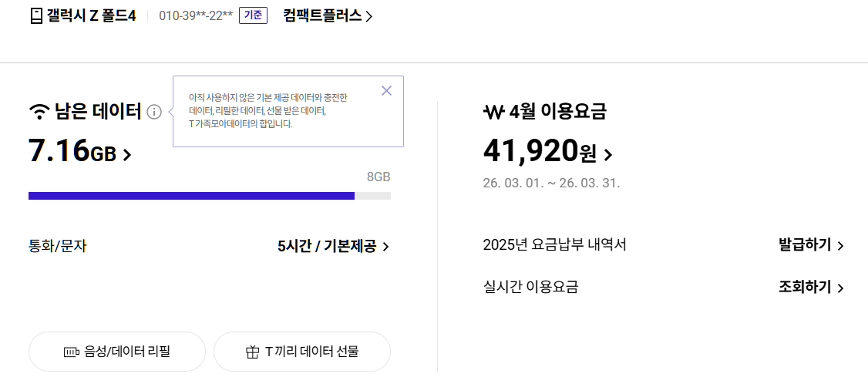Viewport: 868px width, 384px height.
Task: Close the data explanation tooltip
Action: point(387,91)
